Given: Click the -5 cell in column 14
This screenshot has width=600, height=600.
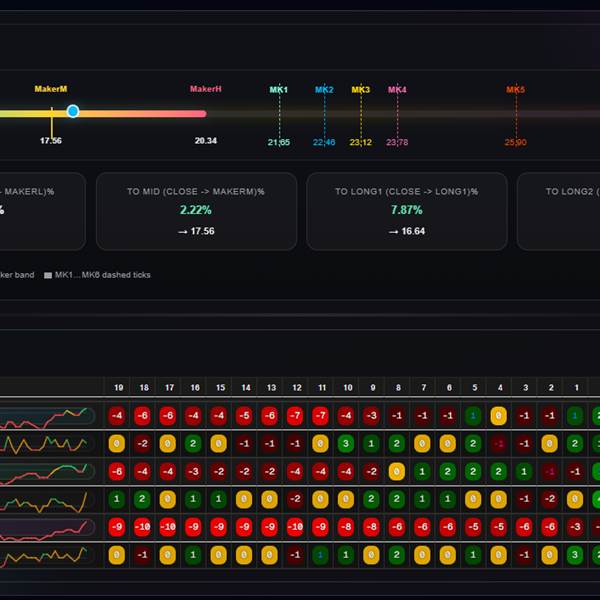Looking at the screenshot, I should click(x=244, y=416).
